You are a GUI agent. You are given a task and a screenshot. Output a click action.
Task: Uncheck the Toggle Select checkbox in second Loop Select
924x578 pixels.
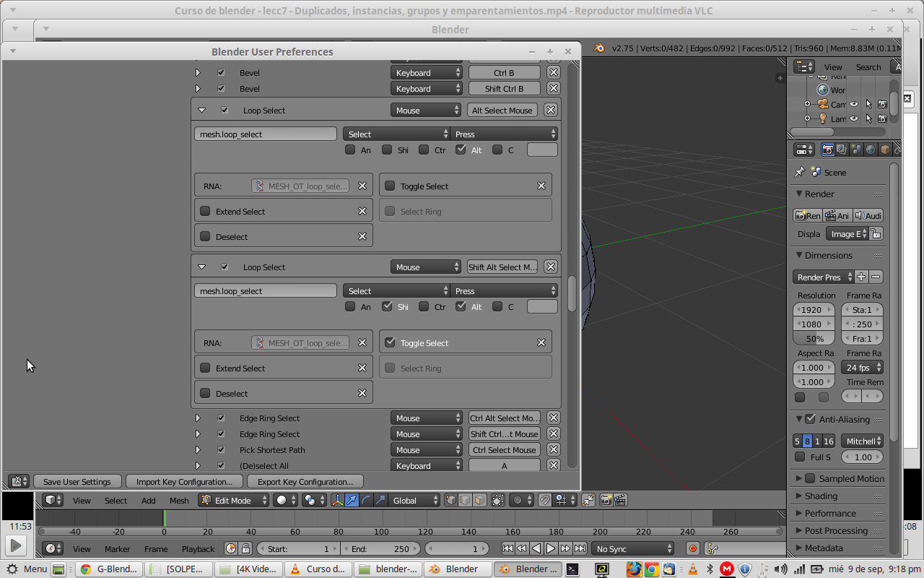(x=391, y=343)
